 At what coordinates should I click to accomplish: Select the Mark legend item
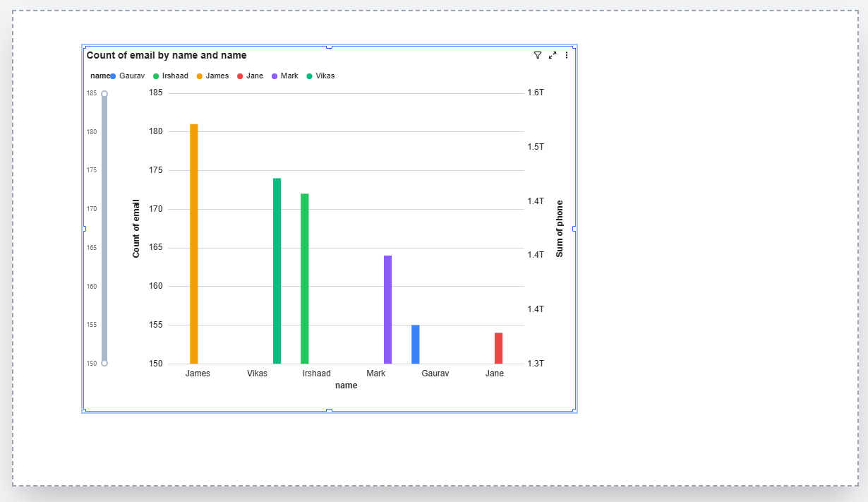(x=289, y=76)
